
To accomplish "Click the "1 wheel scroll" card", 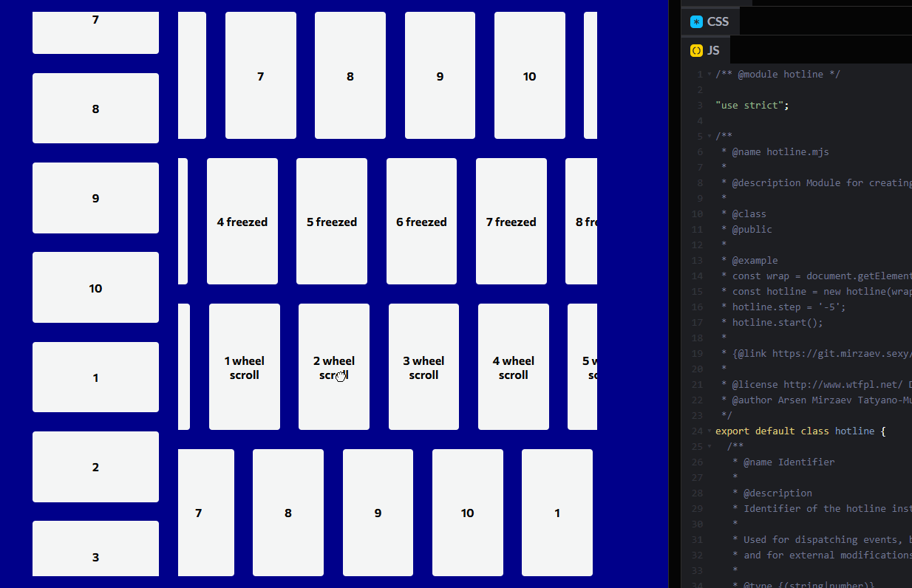I will [x=245, y=367].
